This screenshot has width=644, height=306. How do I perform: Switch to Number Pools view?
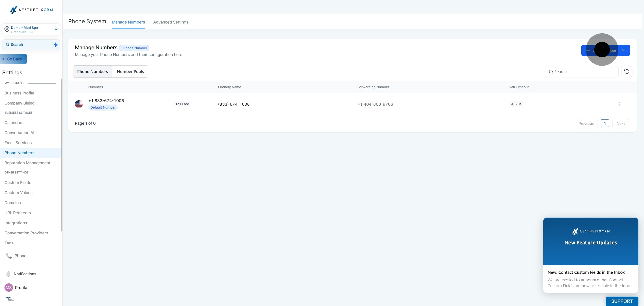pyautogui.click(x=130, y=72)
